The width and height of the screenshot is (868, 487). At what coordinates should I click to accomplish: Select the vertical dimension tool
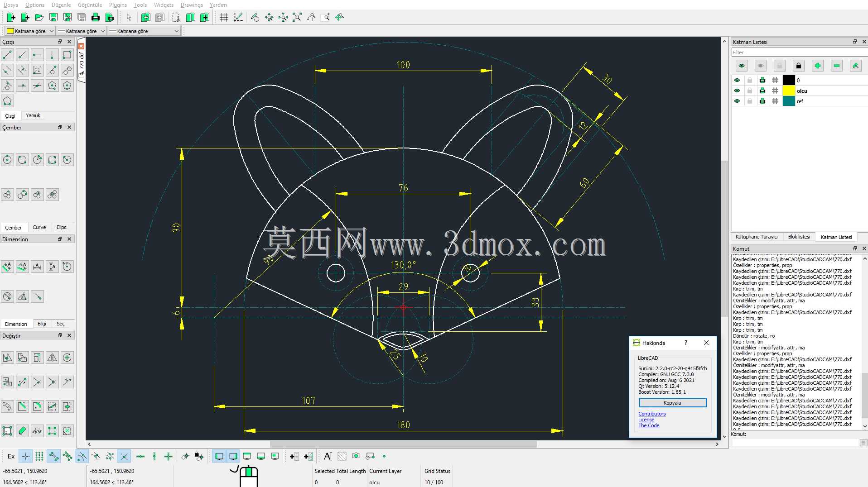coord(52,266)
